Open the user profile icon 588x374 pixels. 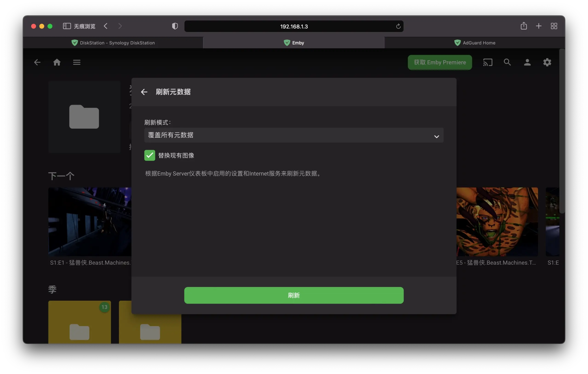[527, 62]
